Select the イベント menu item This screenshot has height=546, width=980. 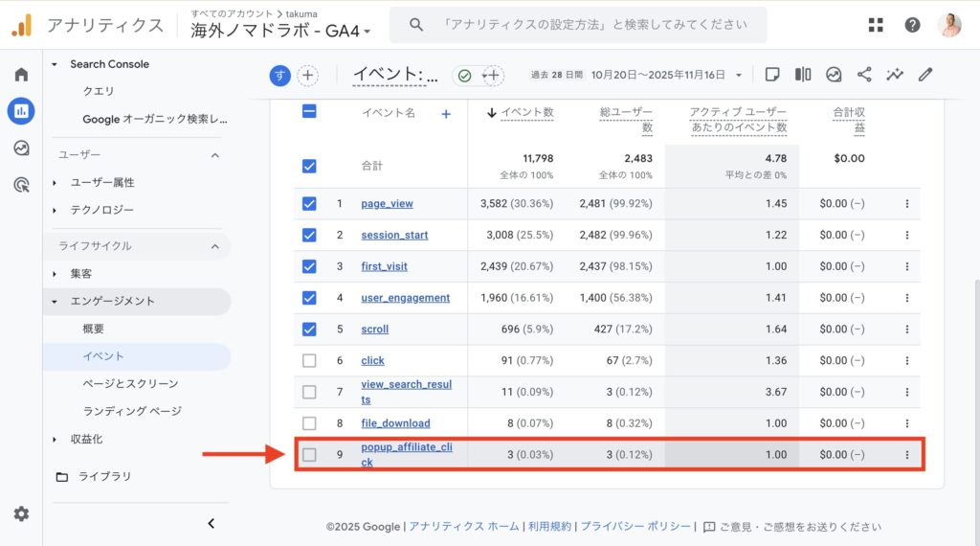(x=103, y=356)
